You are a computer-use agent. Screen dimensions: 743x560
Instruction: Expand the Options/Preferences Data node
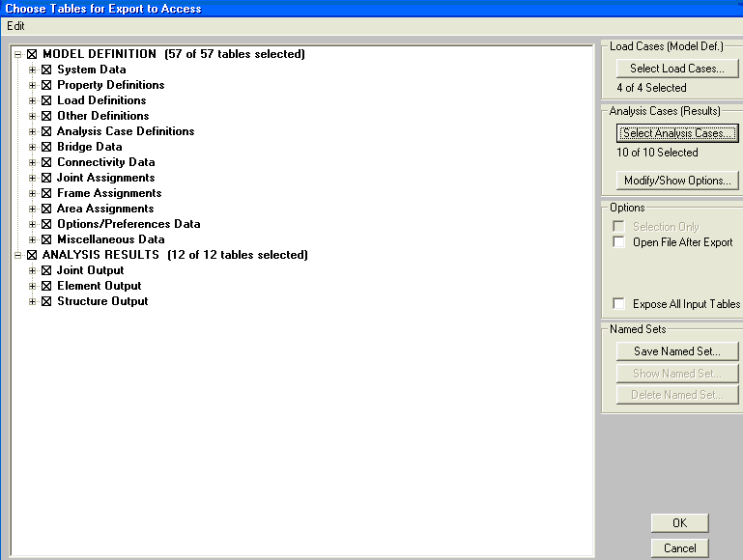(x=32, y=224)
